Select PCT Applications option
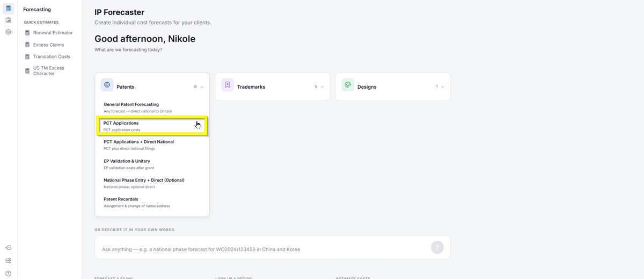This screenshot has height=279, width=644. (152, 126)
